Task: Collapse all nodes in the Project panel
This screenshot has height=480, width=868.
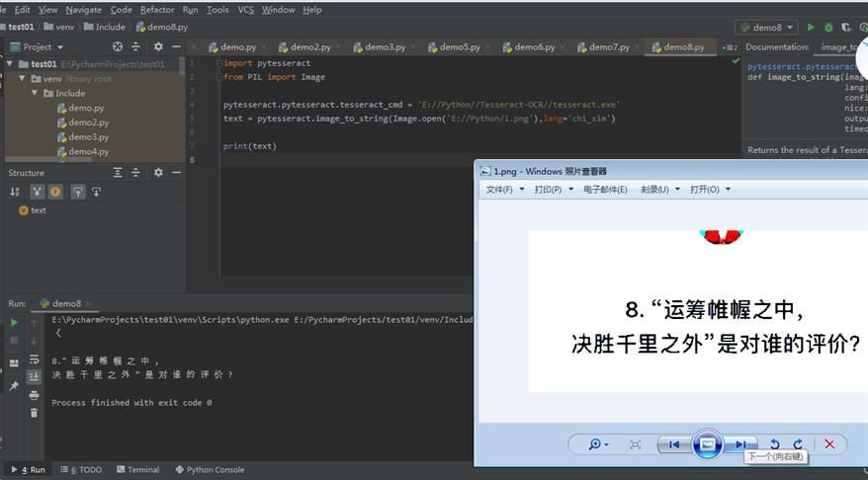Action: 135,47
